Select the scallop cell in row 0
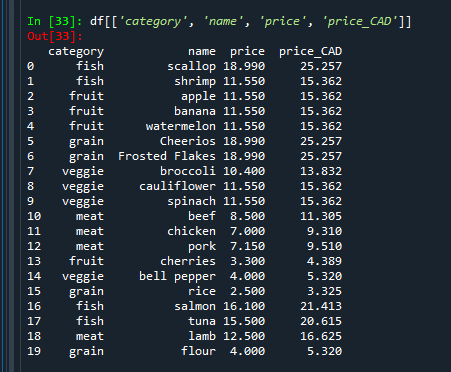Image resolution: width=451 pixels, height=372 pixels. pos(191,66)
